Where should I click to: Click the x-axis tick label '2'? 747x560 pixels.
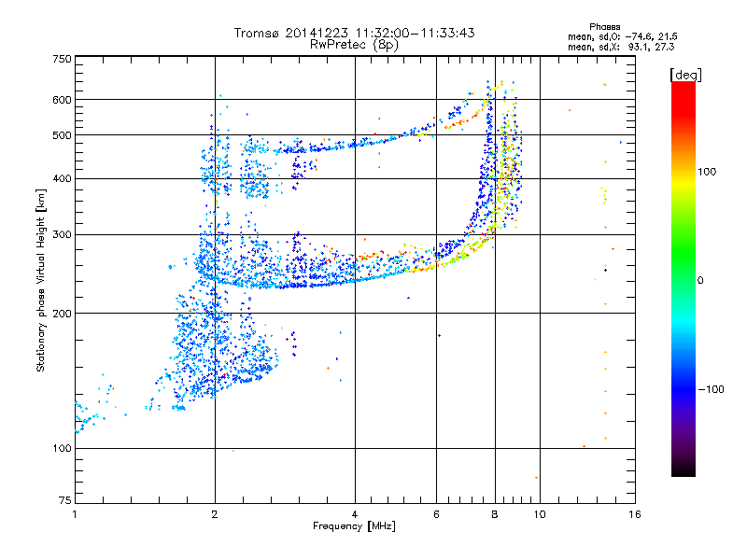215,514
